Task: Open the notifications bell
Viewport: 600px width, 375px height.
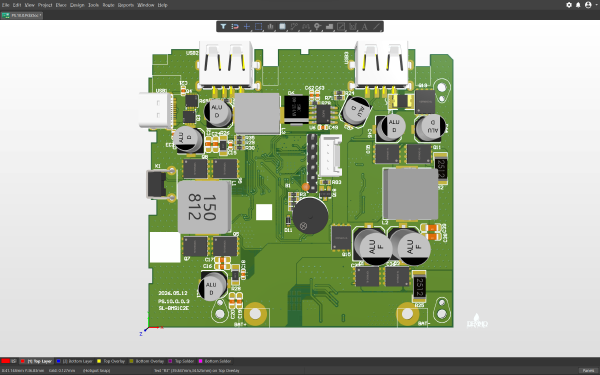Action: tap(578, 5)
